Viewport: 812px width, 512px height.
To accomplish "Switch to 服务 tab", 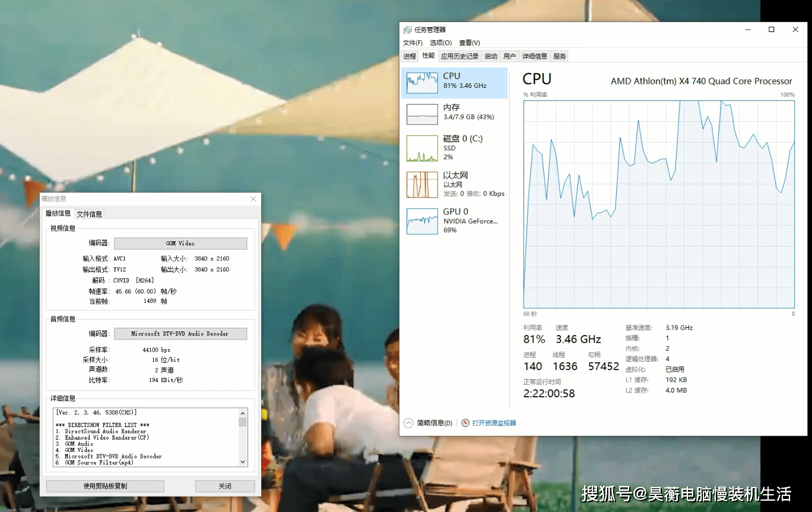I will tap(559, 56).
